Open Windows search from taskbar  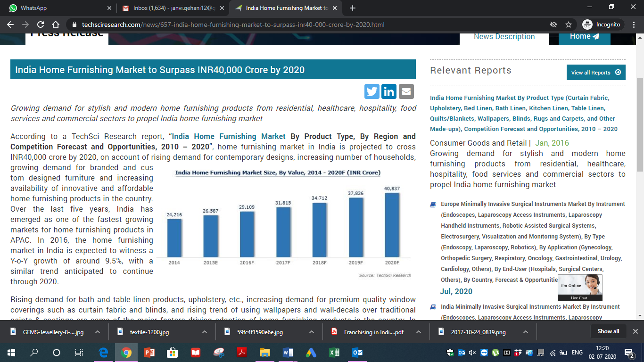33,352
